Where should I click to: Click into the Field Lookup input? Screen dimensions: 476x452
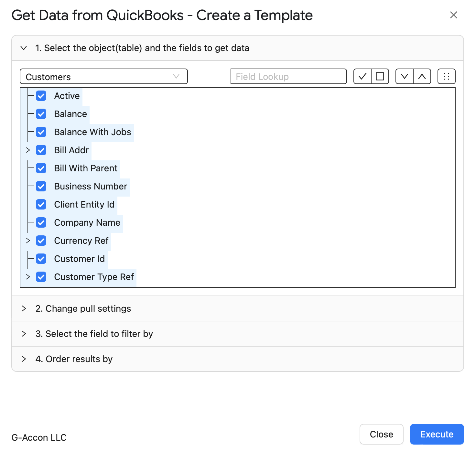tap(289, 76)
